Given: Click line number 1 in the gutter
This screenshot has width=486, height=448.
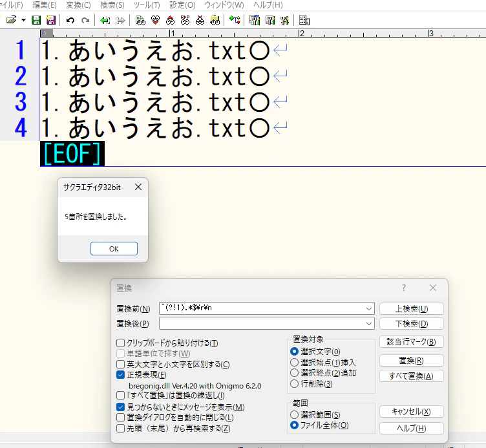Looking at the screenshot, I should pyautogui.click(x=21, y=50).
